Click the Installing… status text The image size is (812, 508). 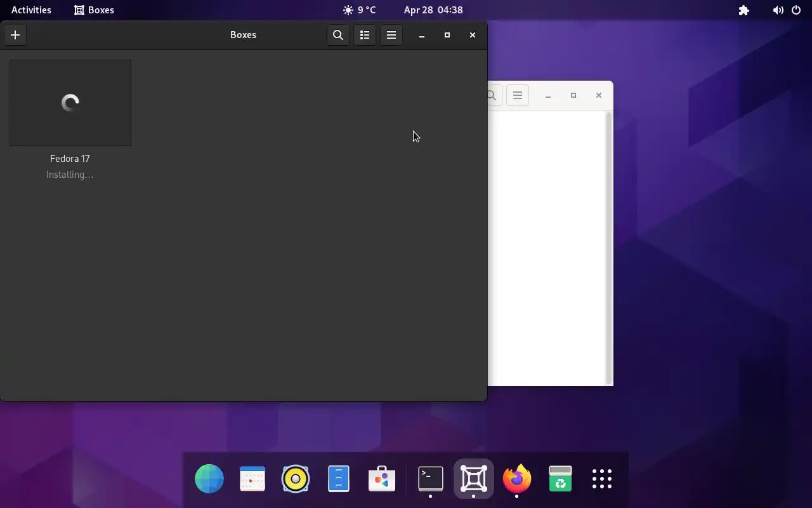coord(70,175)
